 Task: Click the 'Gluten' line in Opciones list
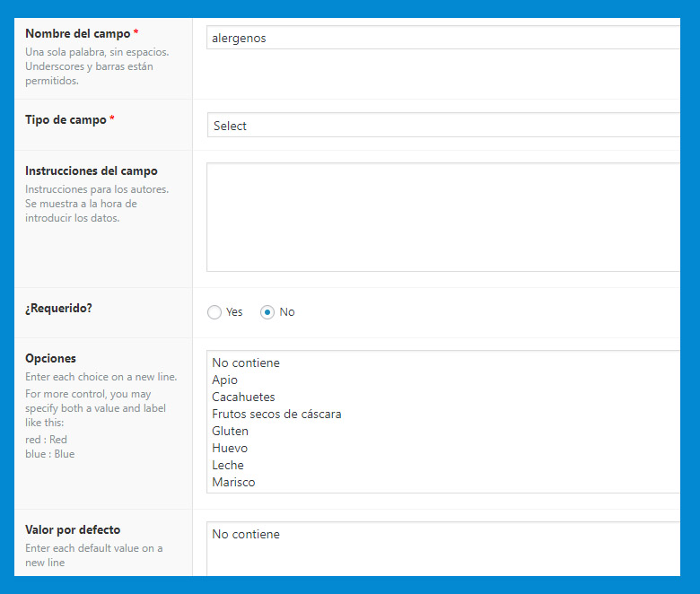tap(230, 431)
